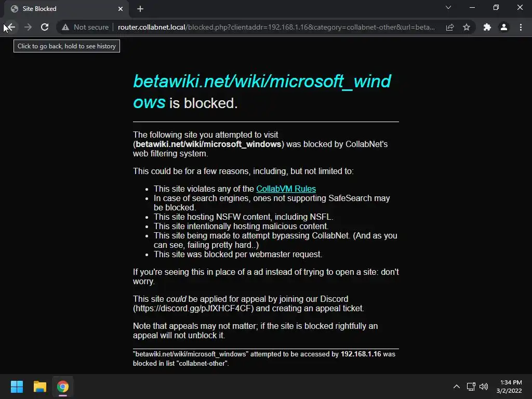Open the CollabVM Rules link
Viewport: 532px width, 399px height.
286,189
